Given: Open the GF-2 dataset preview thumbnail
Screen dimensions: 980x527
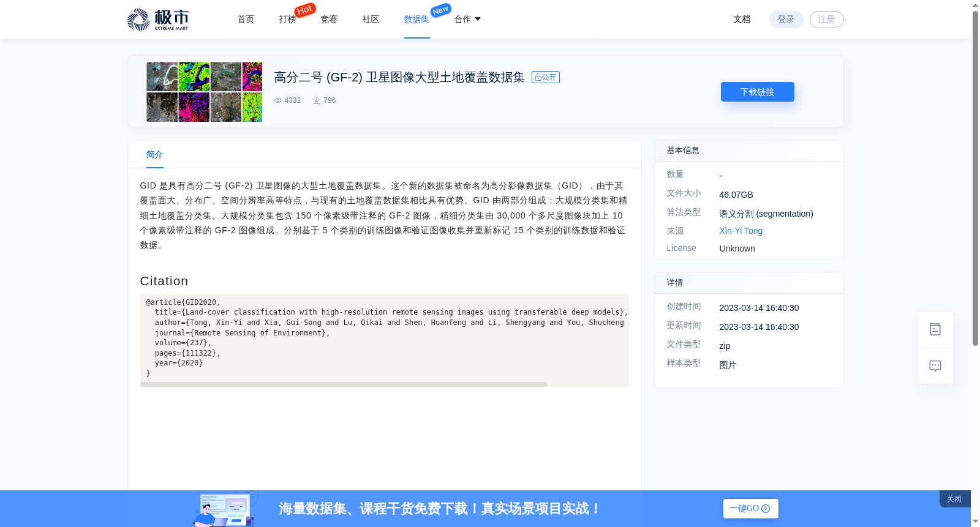Looking at the screenshot, I should click(204, 92).
